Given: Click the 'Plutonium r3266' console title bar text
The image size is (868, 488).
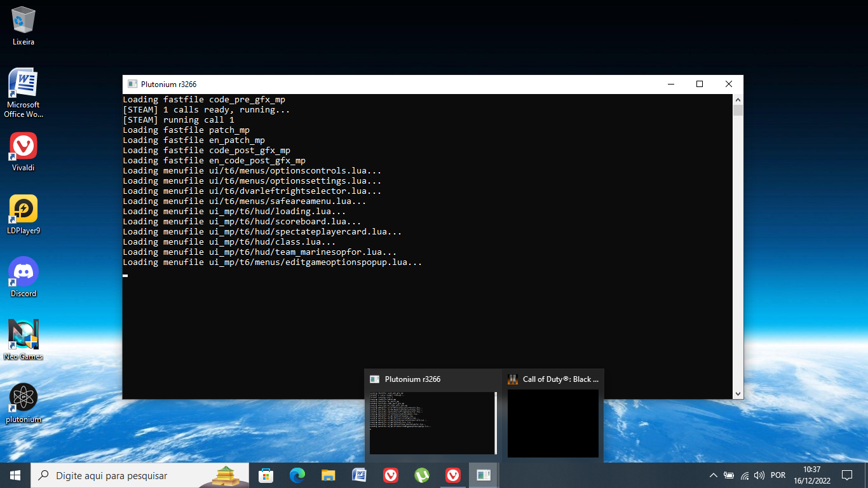Looking at the screenshot, I should point(168,84).
